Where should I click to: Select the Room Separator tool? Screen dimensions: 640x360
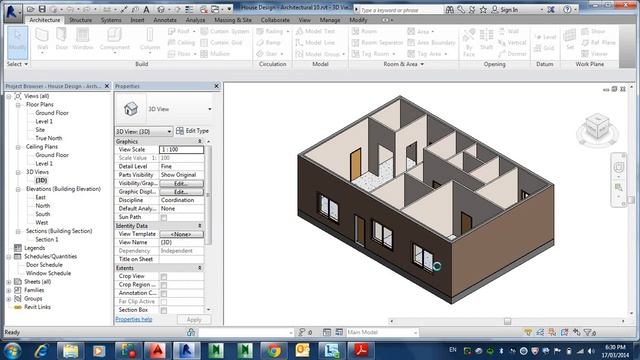(x=378, y=42)
